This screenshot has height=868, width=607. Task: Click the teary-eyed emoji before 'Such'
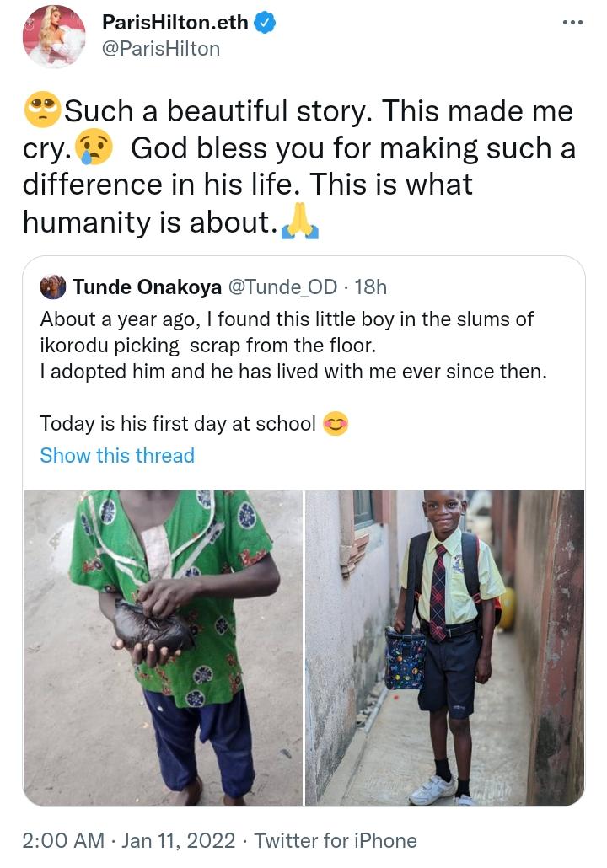tap(40, 111)
